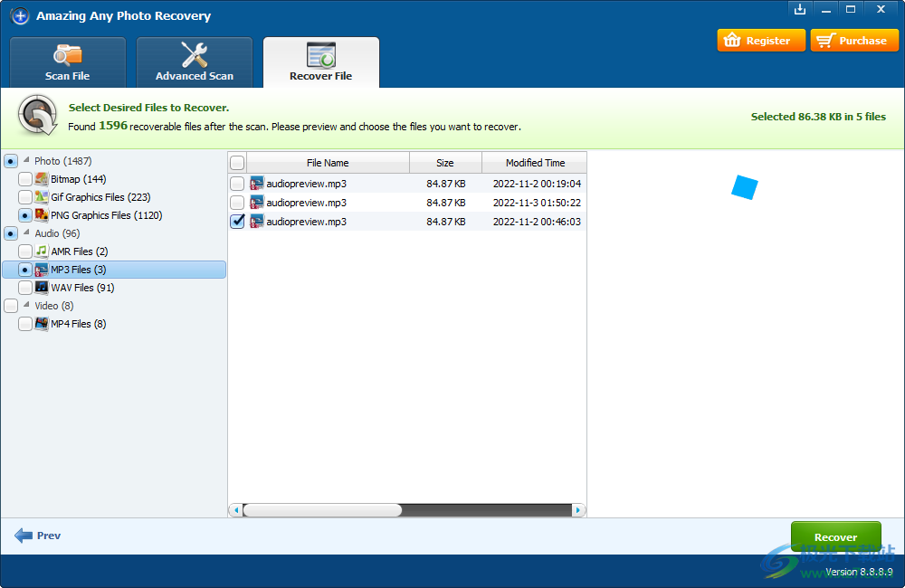Click the AMR Files music note icon

point(42,251)
